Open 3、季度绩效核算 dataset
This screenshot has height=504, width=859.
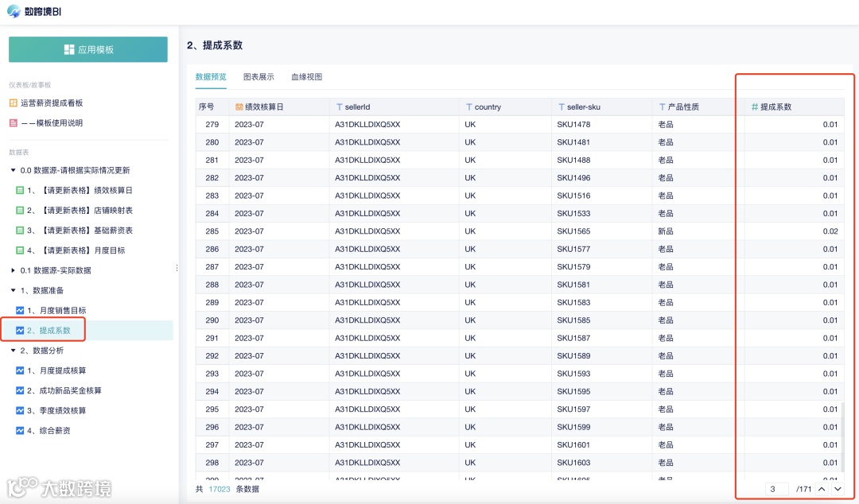tap(56, 410)
